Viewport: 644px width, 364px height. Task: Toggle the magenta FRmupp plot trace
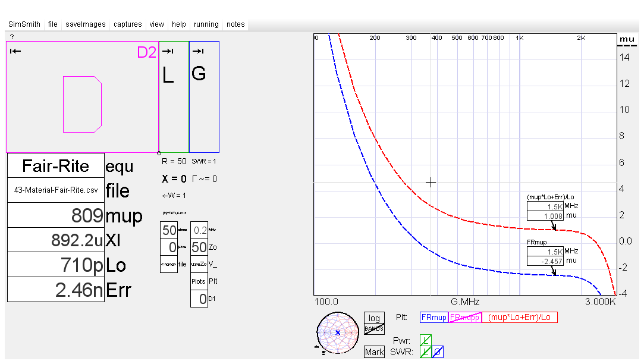click(464, 317)
